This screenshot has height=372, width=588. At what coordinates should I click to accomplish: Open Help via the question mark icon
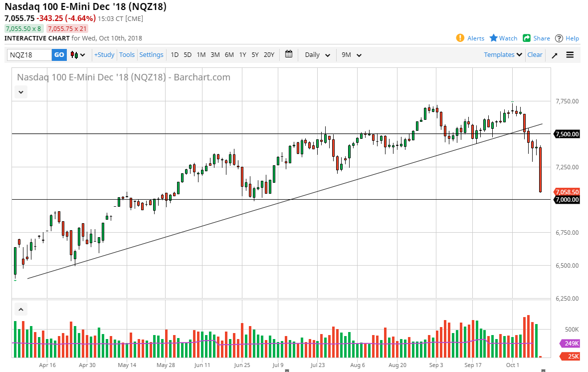point(559,38)
